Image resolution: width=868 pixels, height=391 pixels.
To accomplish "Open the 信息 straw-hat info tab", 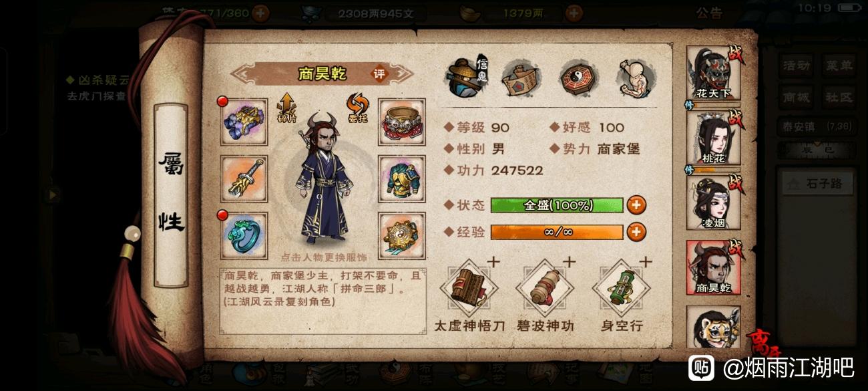I will [467, 77].
